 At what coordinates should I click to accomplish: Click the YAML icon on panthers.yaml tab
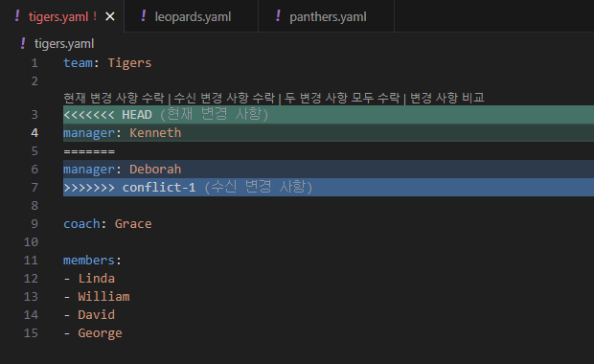coord(278,16)
